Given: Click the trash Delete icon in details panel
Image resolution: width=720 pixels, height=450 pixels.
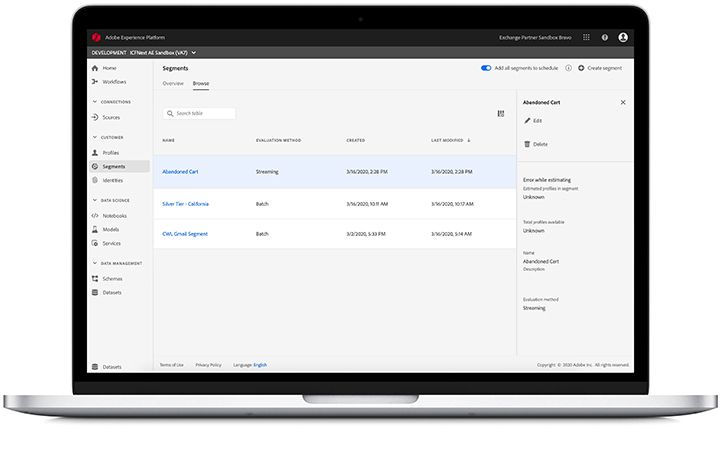Looking at the screenshot, I should pos(527,144).
